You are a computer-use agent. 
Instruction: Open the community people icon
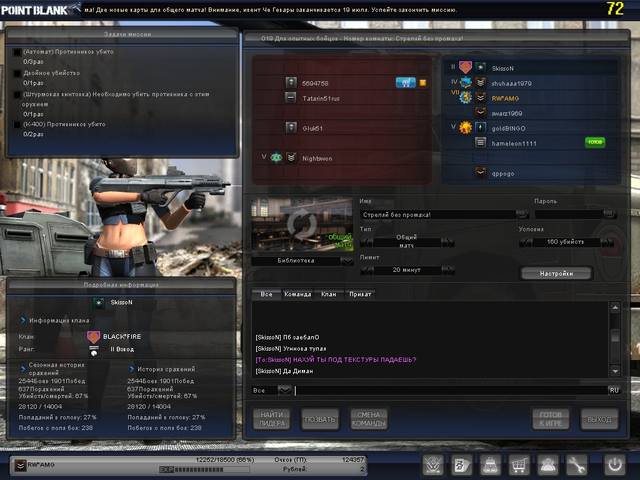click(x=547, y=464)
